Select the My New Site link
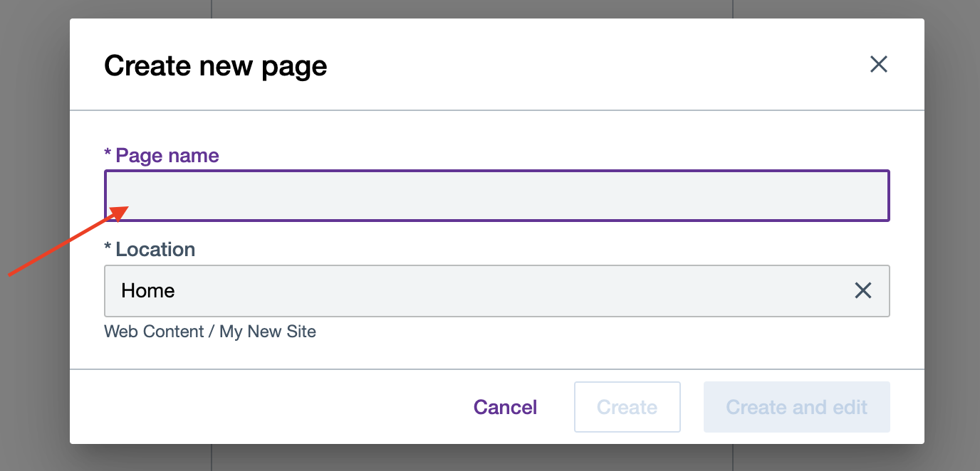Viewport: 980px width, 471px height. pyautogui.click(x=268, y=332)
